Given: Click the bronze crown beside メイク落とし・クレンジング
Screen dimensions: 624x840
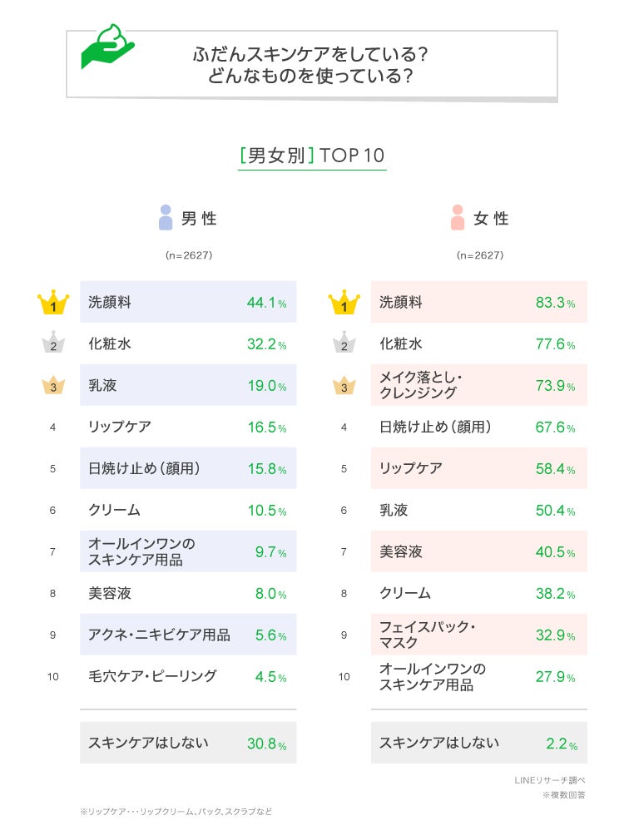Looking at the screenshot, I should pyautogui.click(x=344, y=385).
